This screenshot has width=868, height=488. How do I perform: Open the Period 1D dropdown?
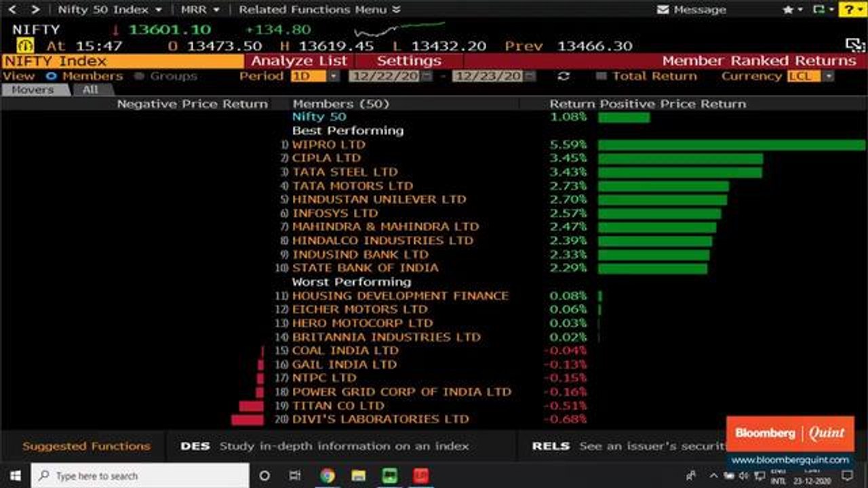coord(315,76)
